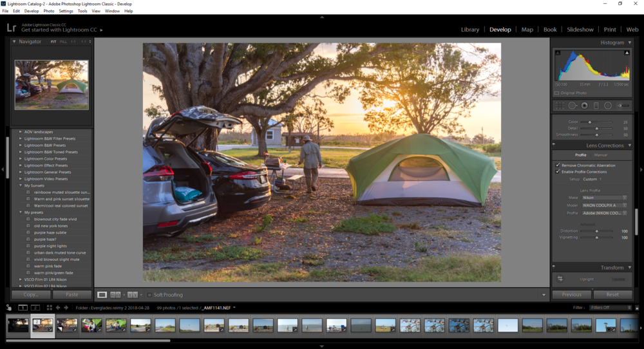The image size is (644, 349).
Task: Select the Crop Overlay tool
Action: point(560,106)
